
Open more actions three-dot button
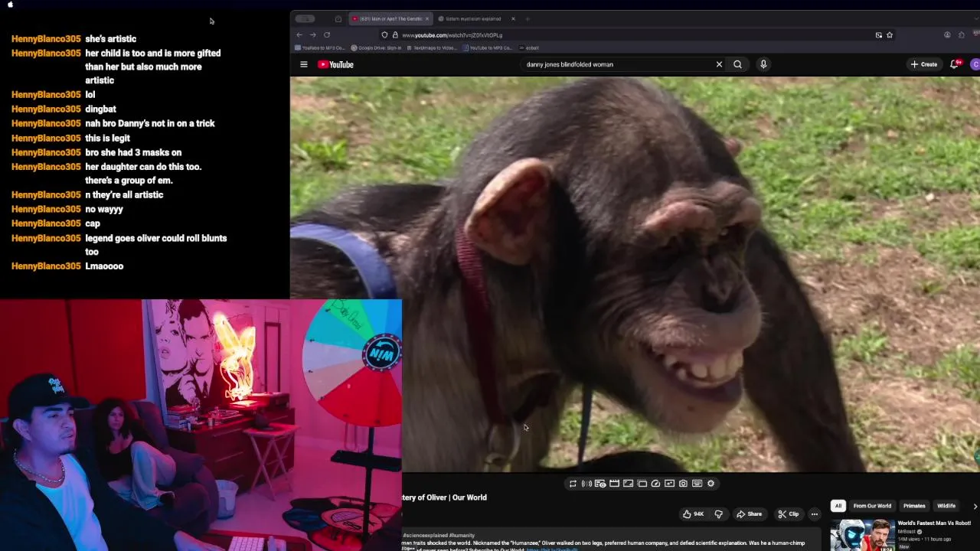tap(815, 514)
